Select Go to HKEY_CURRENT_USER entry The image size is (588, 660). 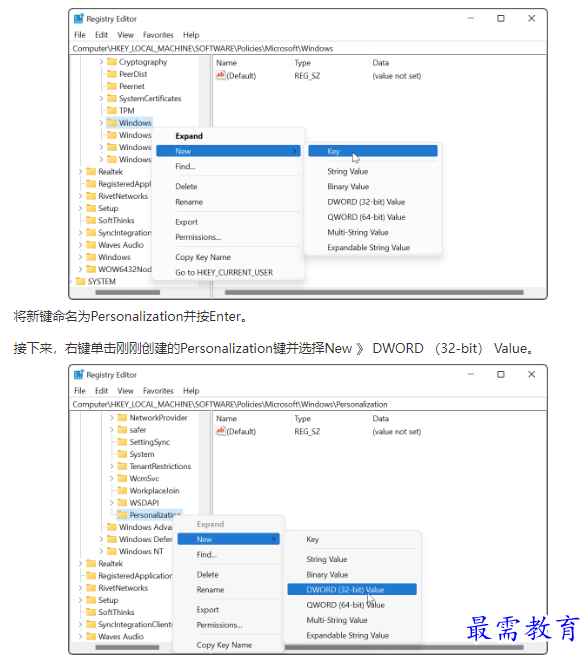224,272
